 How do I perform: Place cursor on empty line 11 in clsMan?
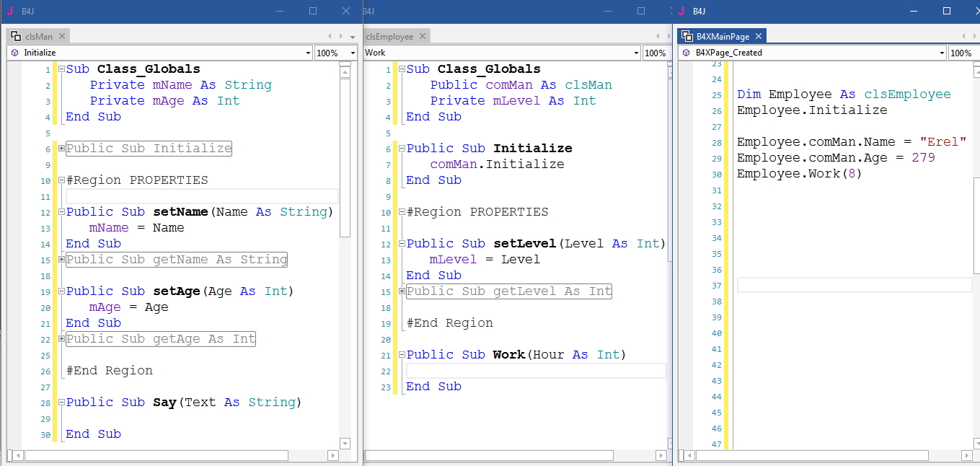(202, 196)
